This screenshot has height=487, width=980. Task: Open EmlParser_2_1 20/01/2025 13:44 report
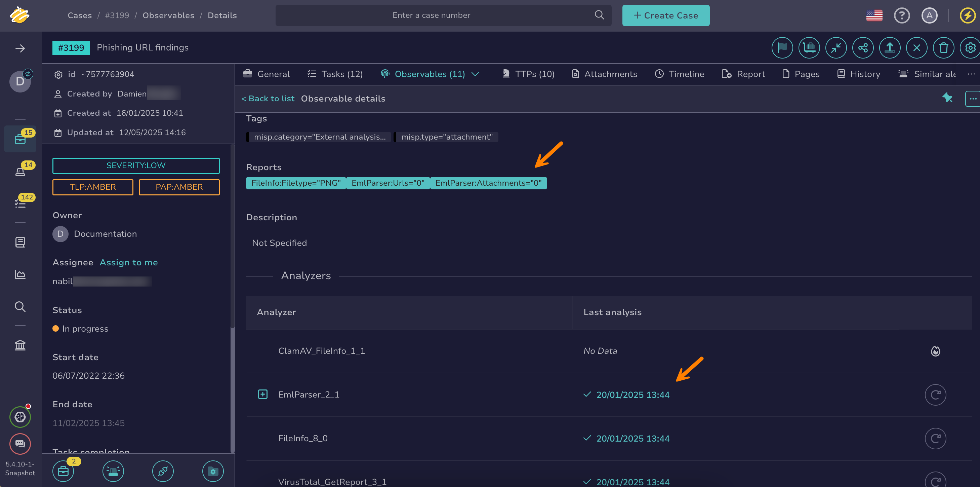[632, 395]
